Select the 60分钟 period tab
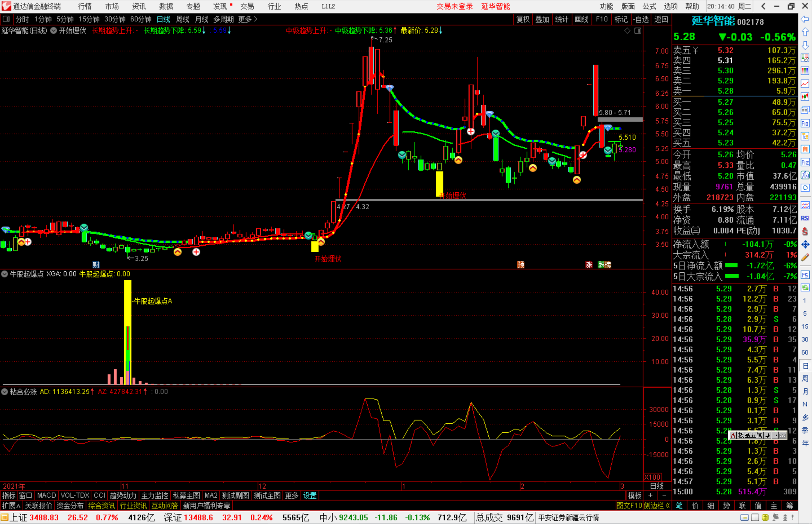This screenshot has height=524, width=812. (141, 19)
